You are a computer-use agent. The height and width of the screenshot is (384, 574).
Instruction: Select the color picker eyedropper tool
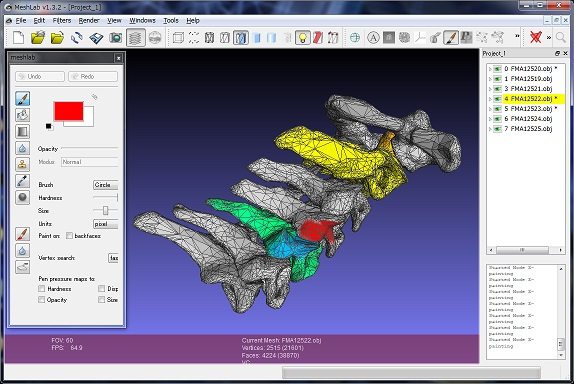pos(23,181)
